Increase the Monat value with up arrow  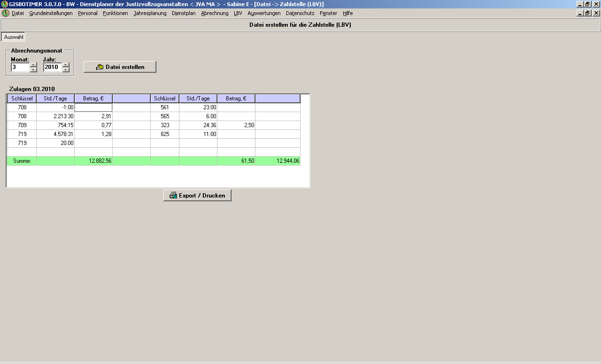[x=33, y=65]
